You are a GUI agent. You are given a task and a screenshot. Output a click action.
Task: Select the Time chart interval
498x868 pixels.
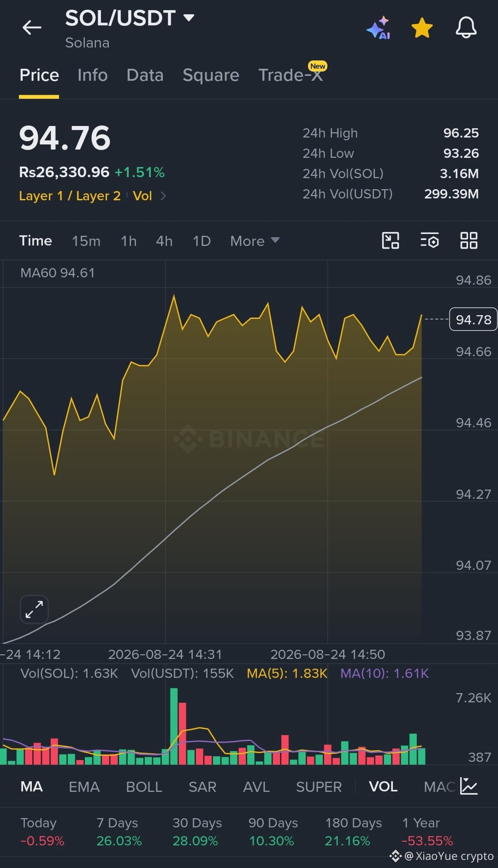click(x=36, y=241)
